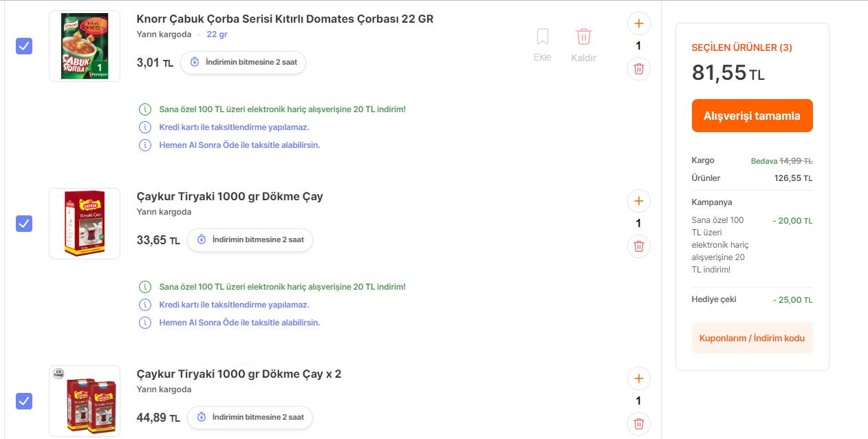The image size is (868, 439).
Task: Uncheck the Çaykur Tiryaki Dökme Çay x 2 checkbox
Action: click(x=24, y=401)
